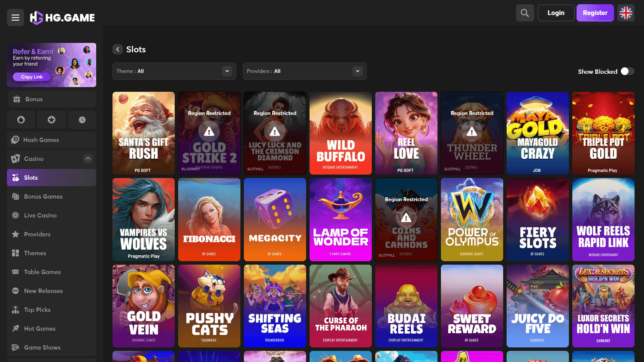This screenshot has width=644, height=362.
Task: Open the Theme filter dropdown
Action: click(174, 71)
